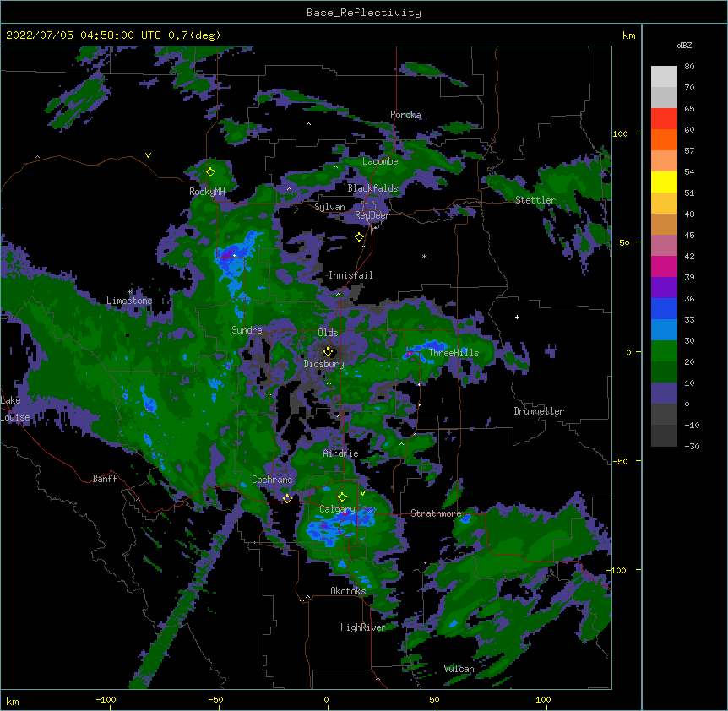Viewport: 728px width, 711px height.
Task: Pick the slate blue legend swatch below 10
Action: (x=664, y=393)
